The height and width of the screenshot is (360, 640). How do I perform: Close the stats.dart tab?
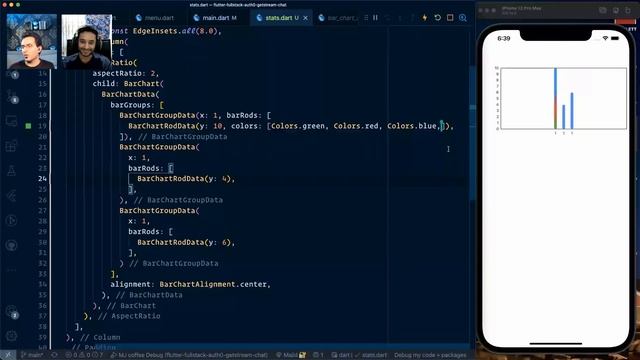305,18
